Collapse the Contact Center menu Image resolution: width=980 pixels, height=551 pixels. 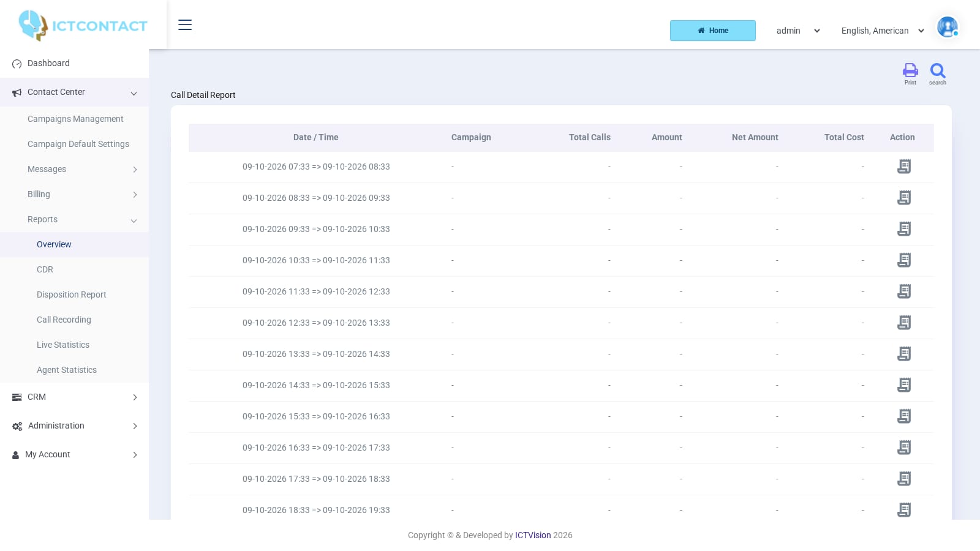[74, 92]
